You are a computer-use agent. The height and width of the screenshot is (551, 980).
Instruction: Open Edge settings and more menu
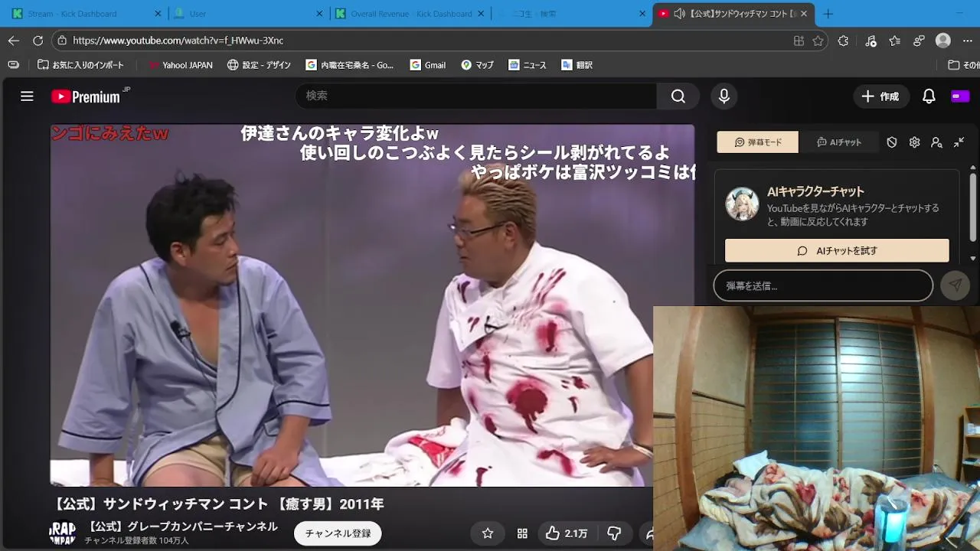coord(969,41)
